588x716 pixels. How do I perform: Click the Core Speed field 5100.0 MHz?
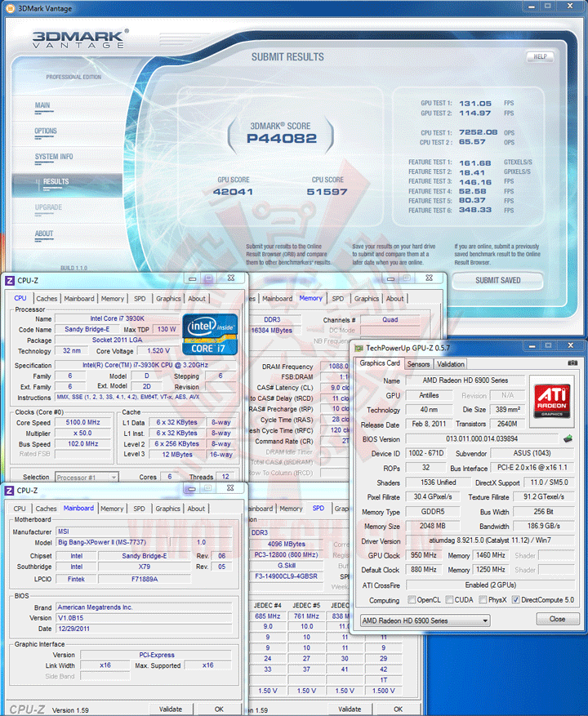(x=82, y=422)
